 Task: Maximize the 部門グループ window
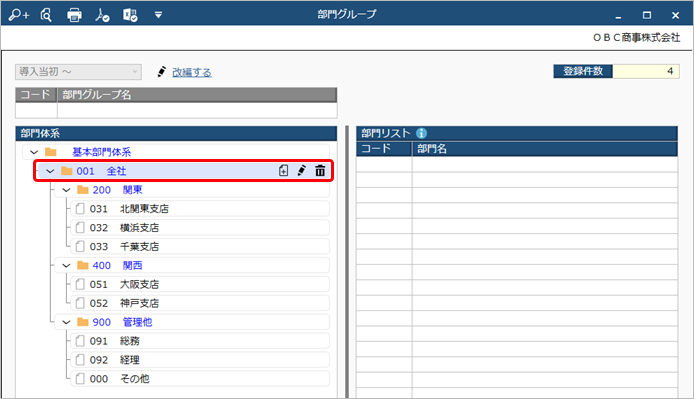[x=647, y=15]
